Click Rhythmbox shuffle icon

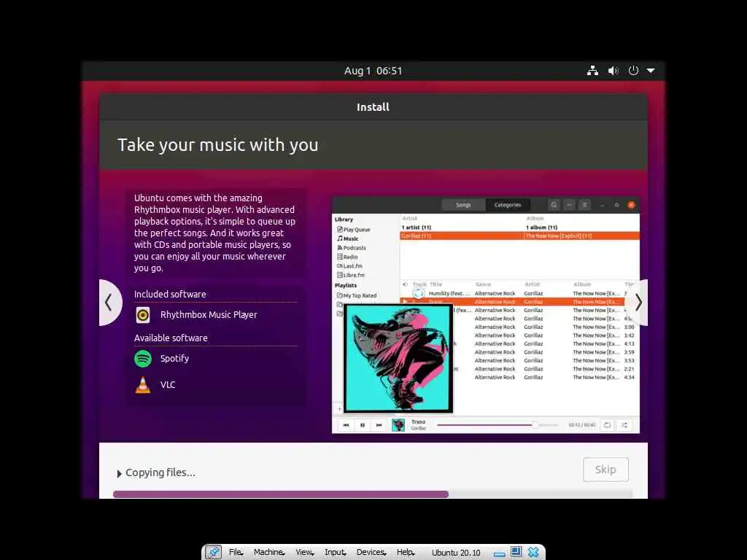(624, 425)
